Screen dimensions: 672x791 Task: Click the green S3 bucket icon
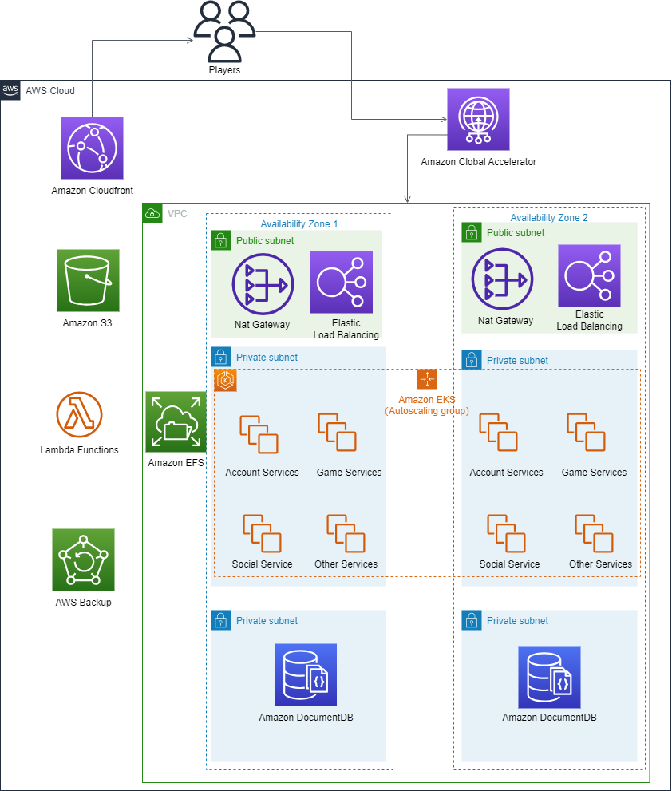88,280
